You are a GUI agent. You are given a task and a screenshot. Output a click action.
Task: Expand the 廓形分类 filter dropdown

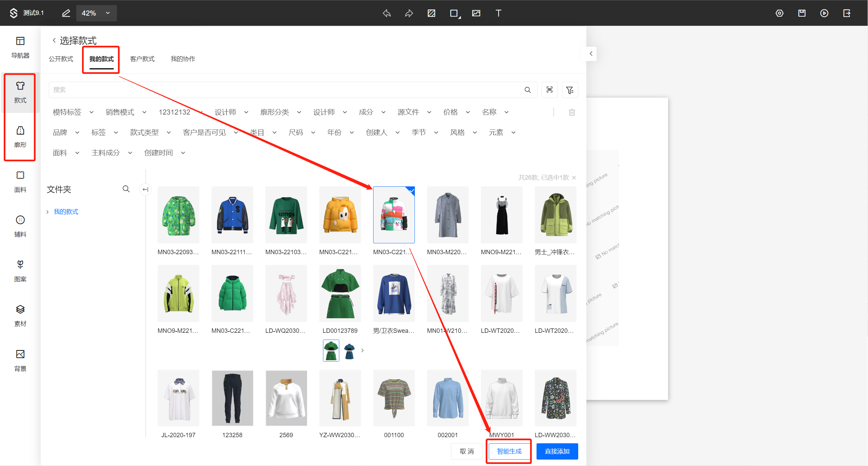coord(281,112)
